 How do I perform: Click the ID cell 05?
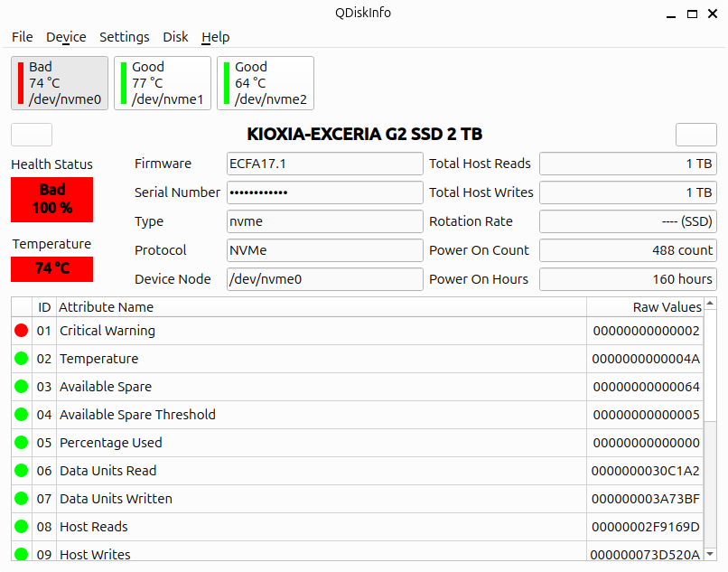44,443
